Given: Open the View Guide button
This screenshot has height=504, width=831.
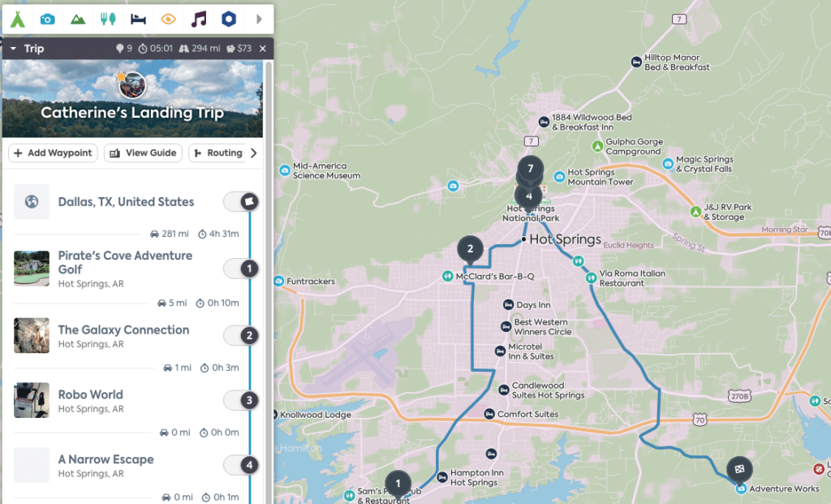Looking at the screenshot, I should (143, 153).
